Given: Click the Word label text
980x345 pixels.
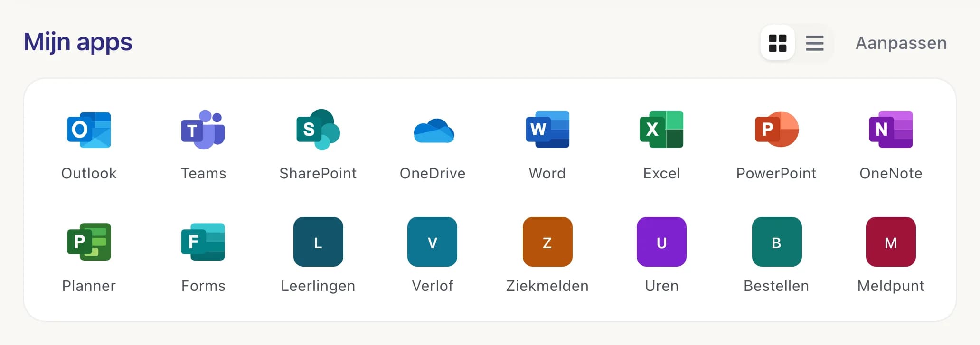Looking at the screenshot, I should point(547,173).
